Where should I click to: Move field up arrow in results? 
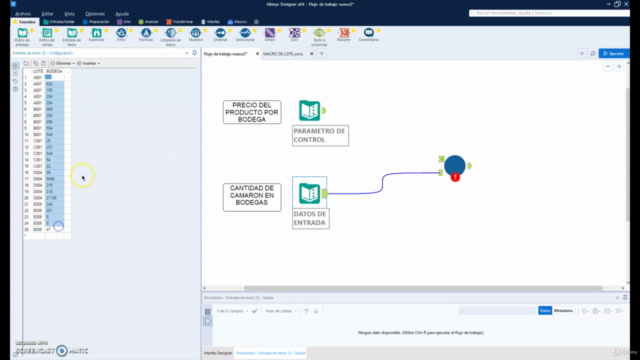(307, 311)
